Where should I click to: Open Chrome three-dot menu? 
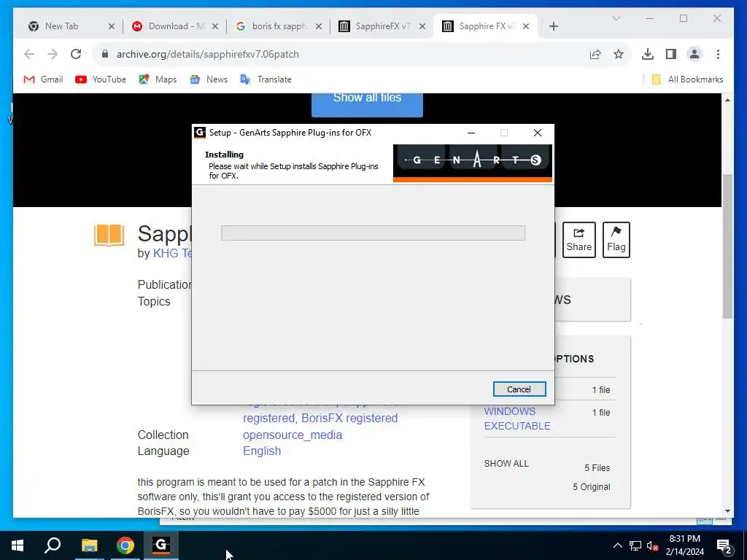pos(718,54)
